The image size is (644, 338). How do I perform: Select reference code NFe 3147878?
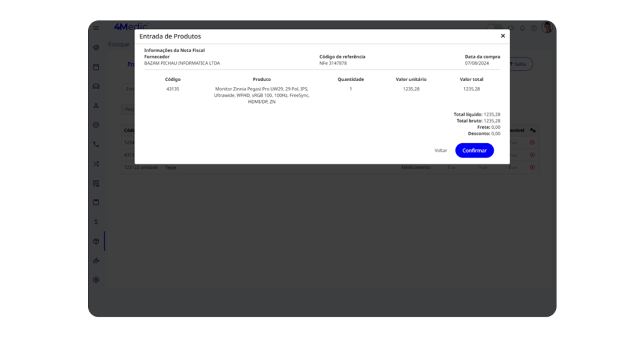pos(333,63)
